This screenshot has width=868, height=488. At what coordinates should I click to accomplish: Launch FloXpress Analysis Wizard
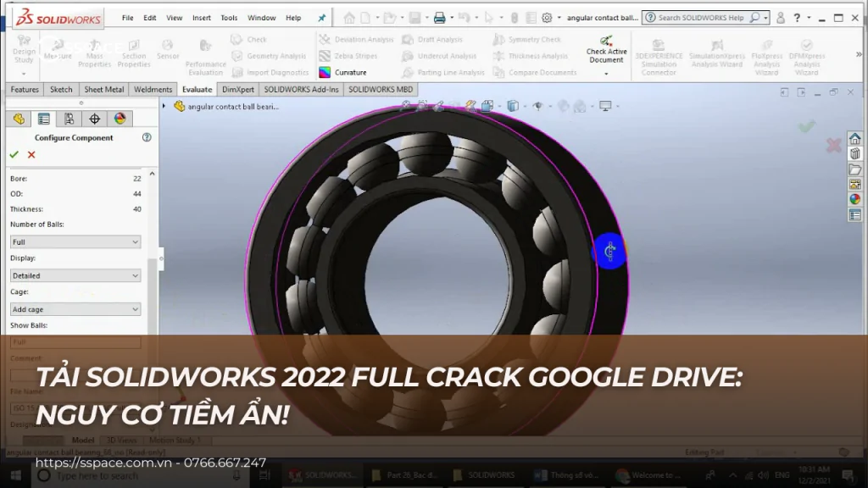point(766,58)
